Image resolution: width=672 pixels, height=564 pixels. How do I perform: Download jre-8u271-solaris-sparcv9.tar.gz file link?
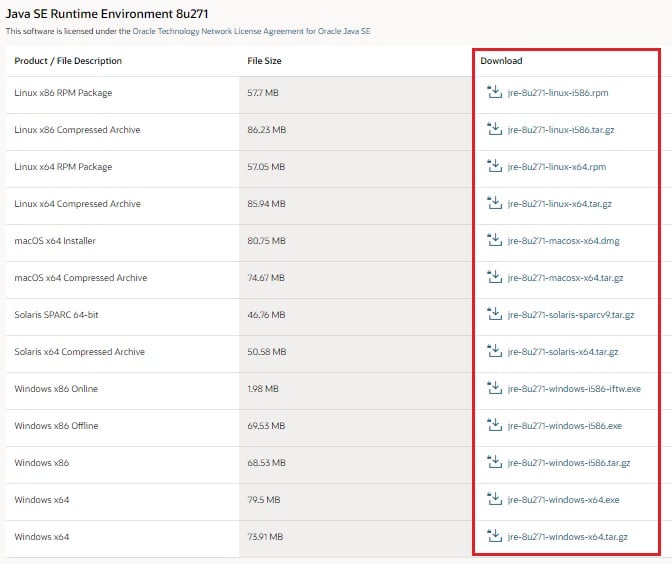tap(570, 315)
